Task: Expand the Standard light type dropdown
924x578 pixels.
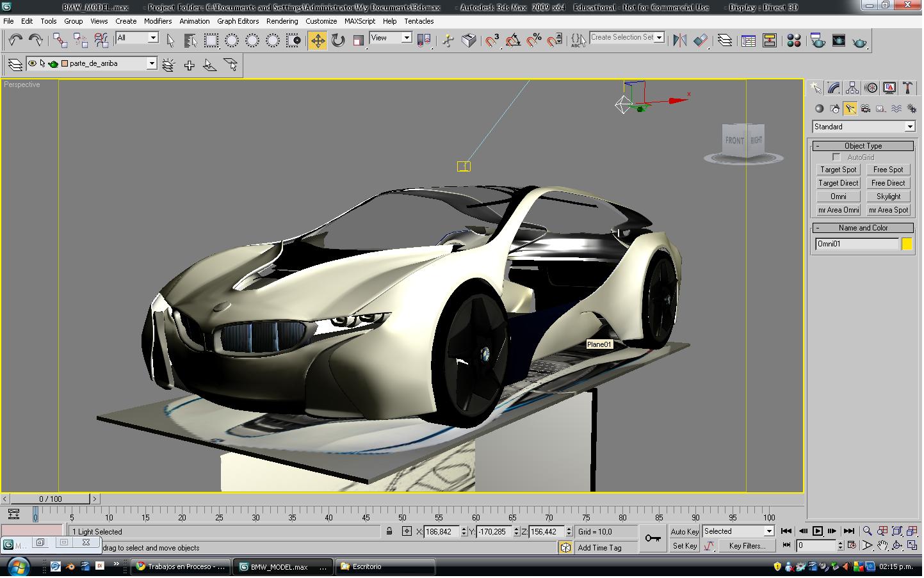Action: tap(909, 127)
